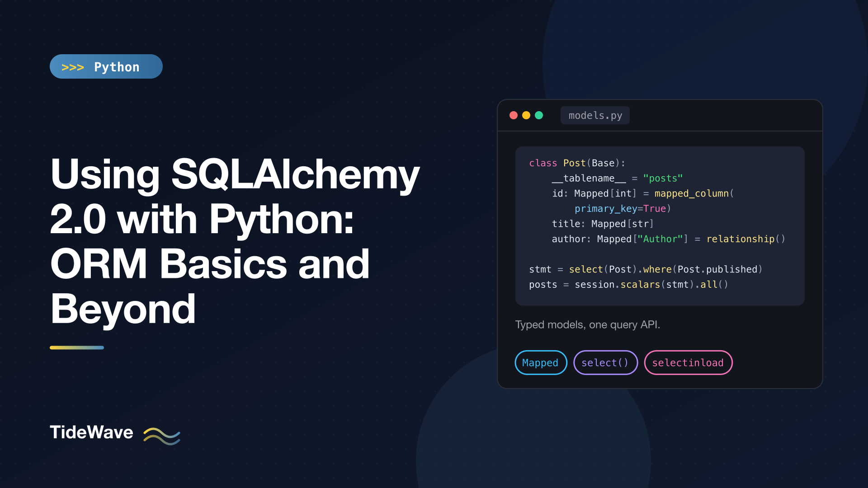Click the 'title: Mapped[str]' line
868x488 pixels.
pyautogui.click(x=603, y=224)
